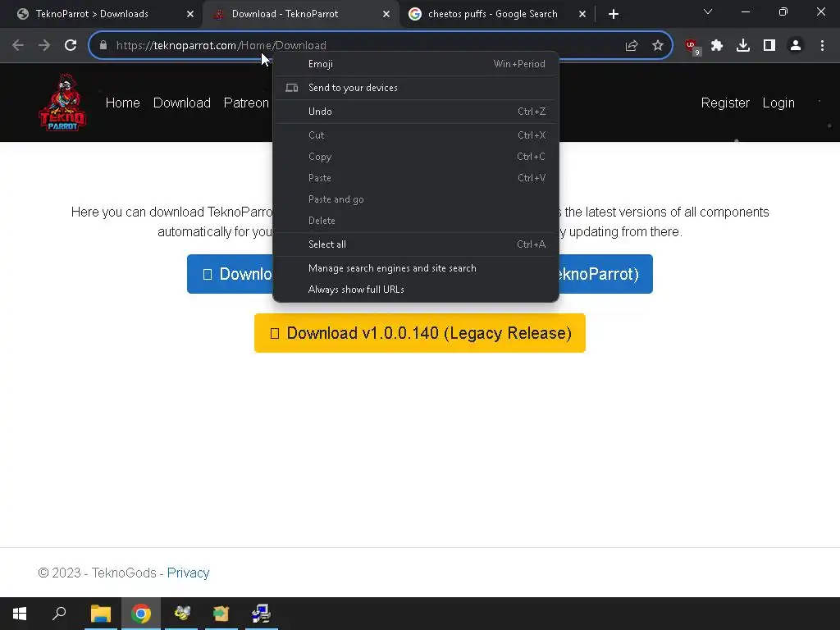Choose Emoji from context menu
The image size is (840, 630).
click(x=416, y=64)
